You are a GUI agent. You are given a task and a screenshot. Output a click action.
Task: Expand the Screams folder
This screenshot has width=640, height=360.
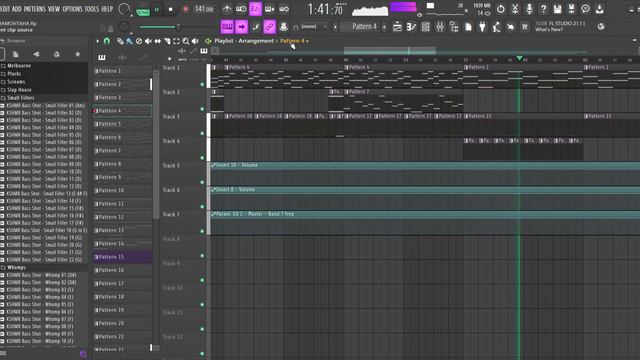tap(16, 82)
